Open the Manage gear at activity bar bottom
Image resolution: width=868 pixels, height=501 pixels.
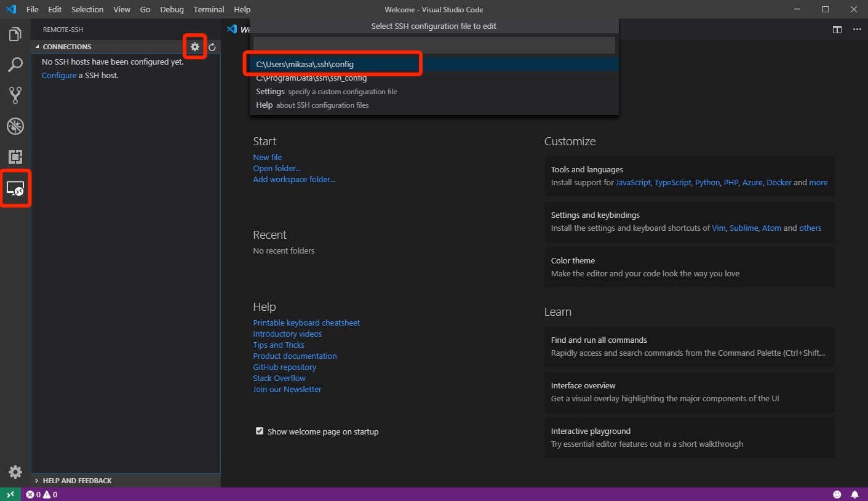click(15, 472)
